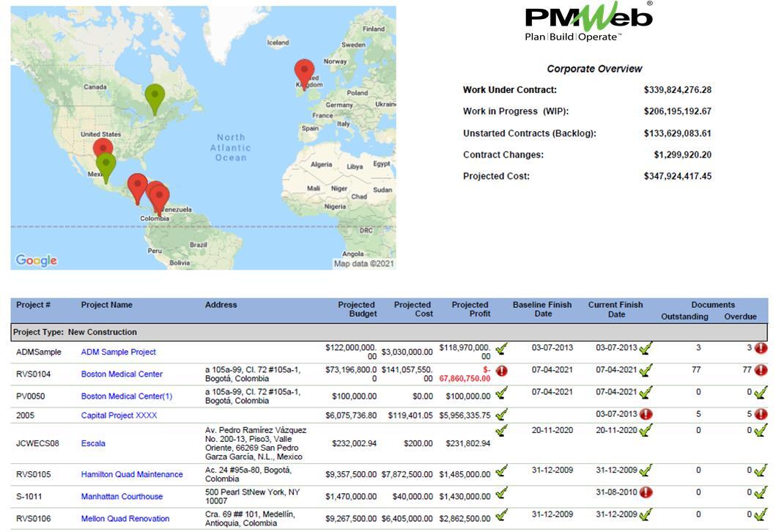Click green profit check for Manhattan Courthouse
Image resolution: width=784 pixels, height=532 pixels.
coord(501,493)
